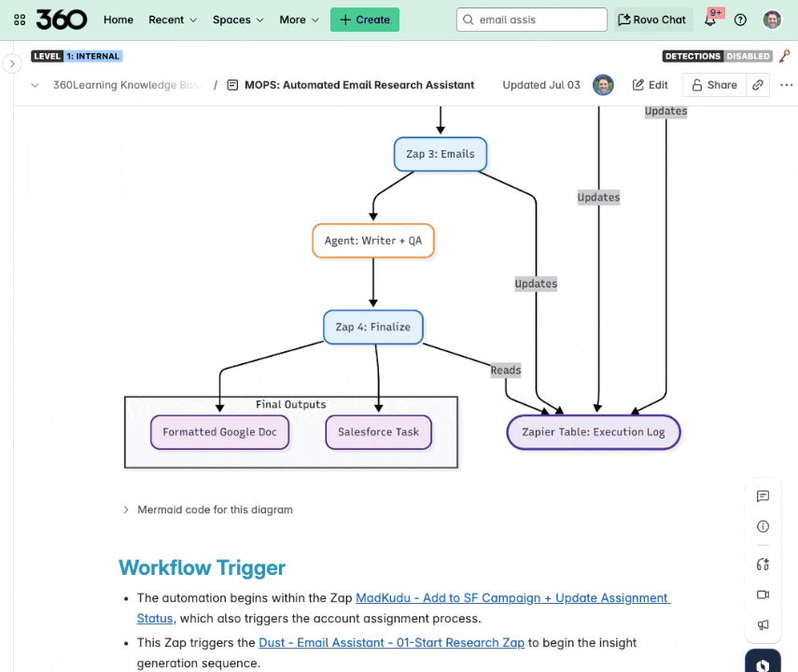
Task: Expand the sidebar with the arrow toggle
Action: coord(12,63)
